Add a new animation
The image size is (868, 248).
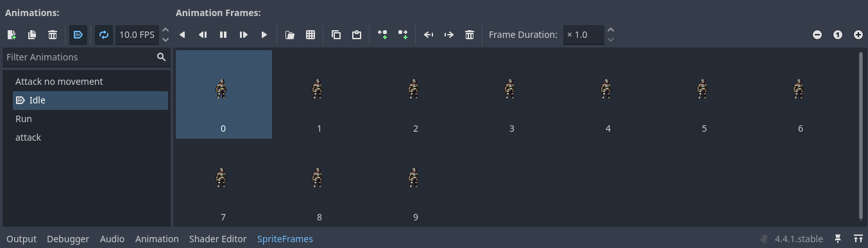pyautogui.click(x=12, y=35)
